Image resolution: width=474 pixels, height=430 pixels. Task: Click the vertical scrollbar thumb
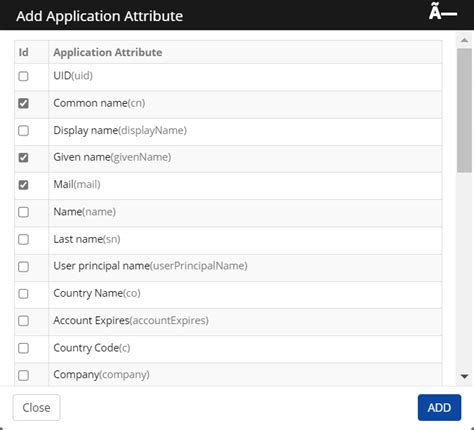tap(464, 110)
